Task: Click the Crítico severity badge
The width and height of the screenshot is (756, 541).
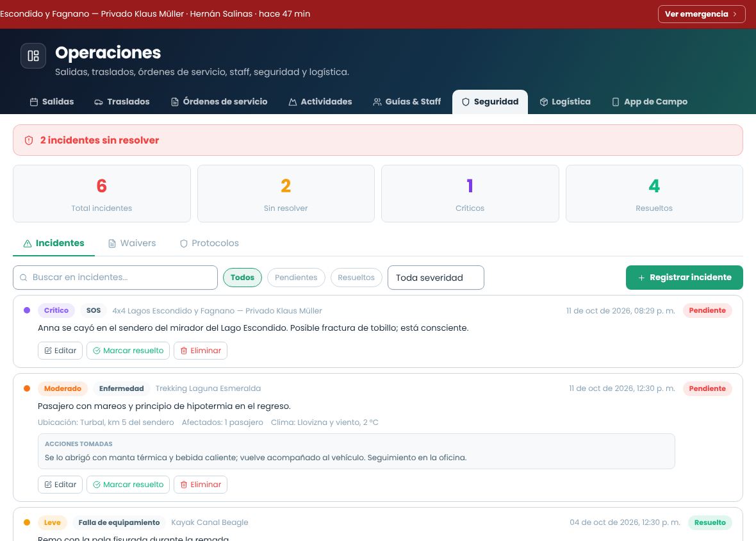Action: tap(56, 310)
